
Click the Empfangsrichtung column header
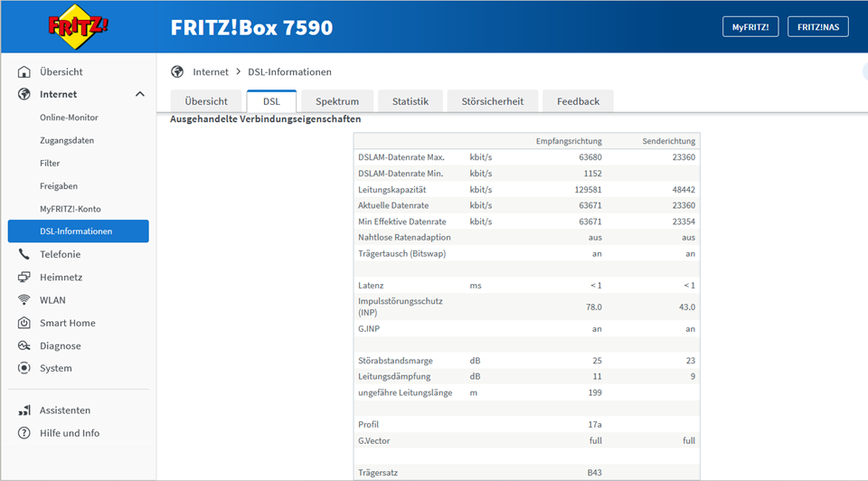[569, 141]
